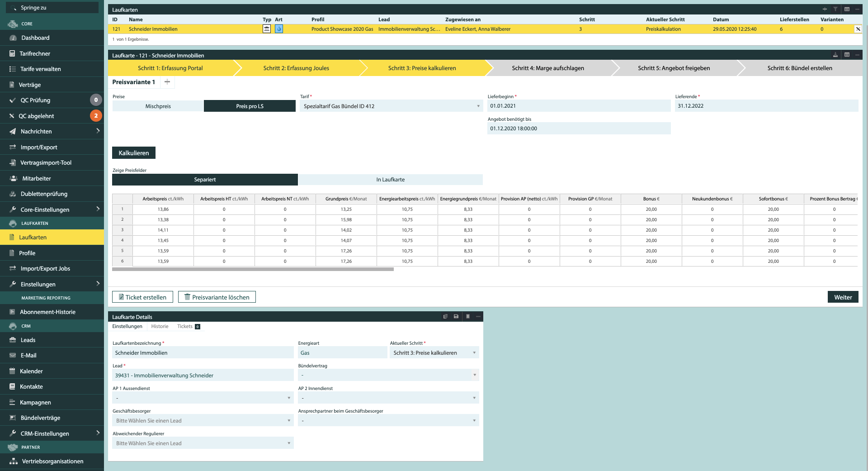This screenshot has width=868, height=471.
Task: Open the Aktueller Schritt dropdown
Action: pos(434,353)
